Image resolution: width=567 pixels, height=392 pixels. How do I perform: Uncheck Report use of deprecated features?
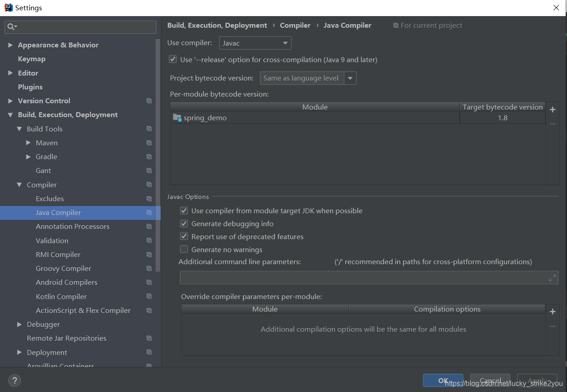pos(184,236)
